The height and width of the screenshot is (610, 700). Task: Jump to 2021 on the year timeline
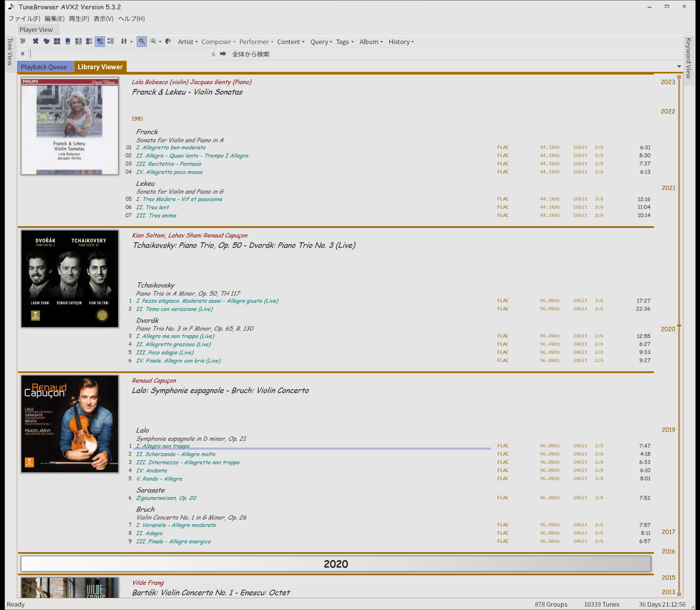[x=668, y=188]
